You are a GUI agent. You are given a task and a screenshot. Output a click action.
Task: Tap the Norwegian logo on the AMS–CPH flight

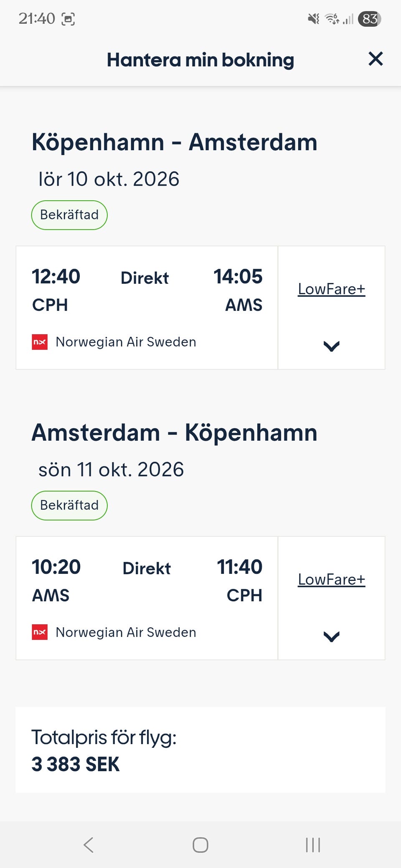[x=40, y=632]
